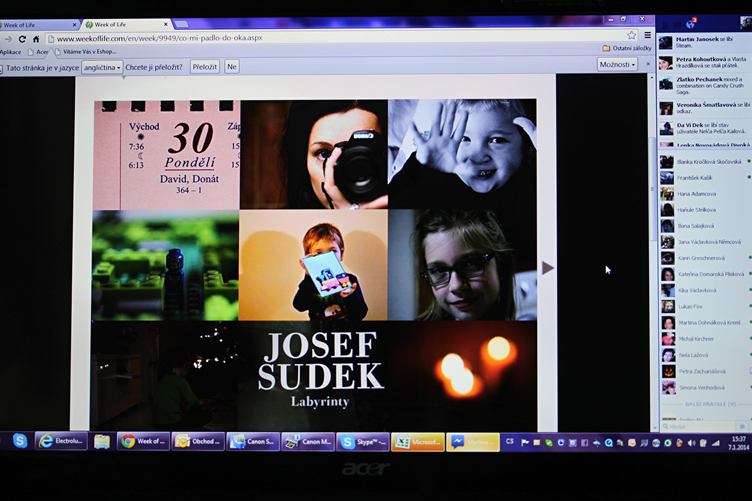Open Da Vi Dek's ticker story

click(x=703, y=128)
